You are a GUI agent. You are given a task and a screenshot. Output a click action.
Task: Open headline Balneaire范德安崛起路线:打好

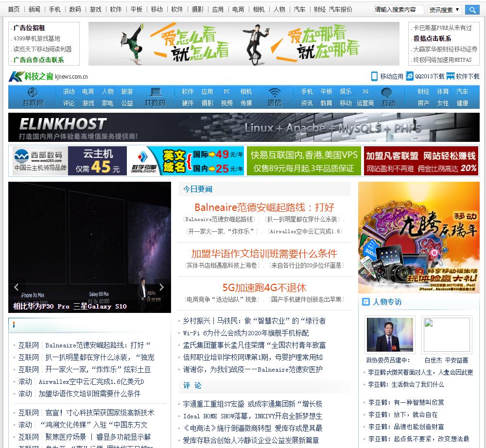[264, 207]
